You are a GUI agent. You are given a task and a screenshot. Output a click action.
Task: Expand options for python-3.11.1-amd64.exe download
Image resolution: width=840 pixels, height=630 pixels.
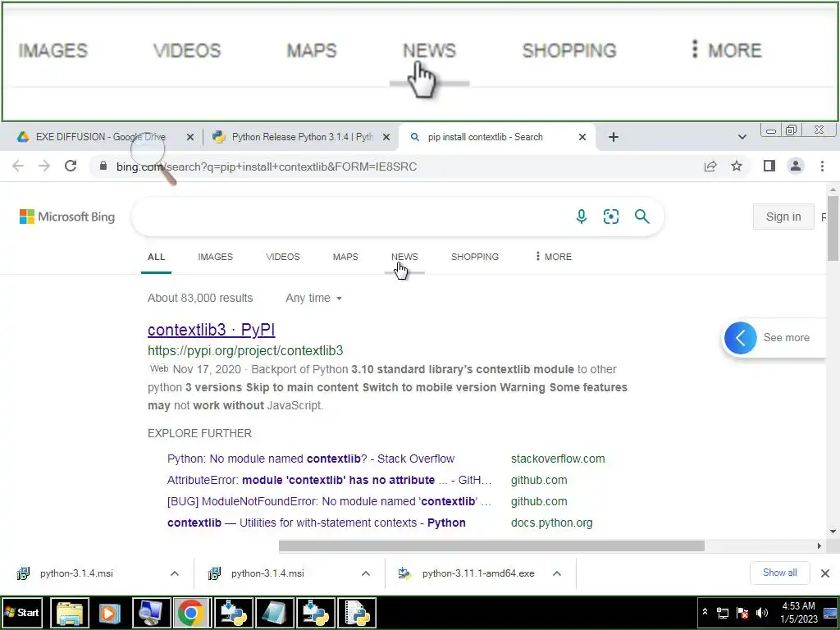557,573
